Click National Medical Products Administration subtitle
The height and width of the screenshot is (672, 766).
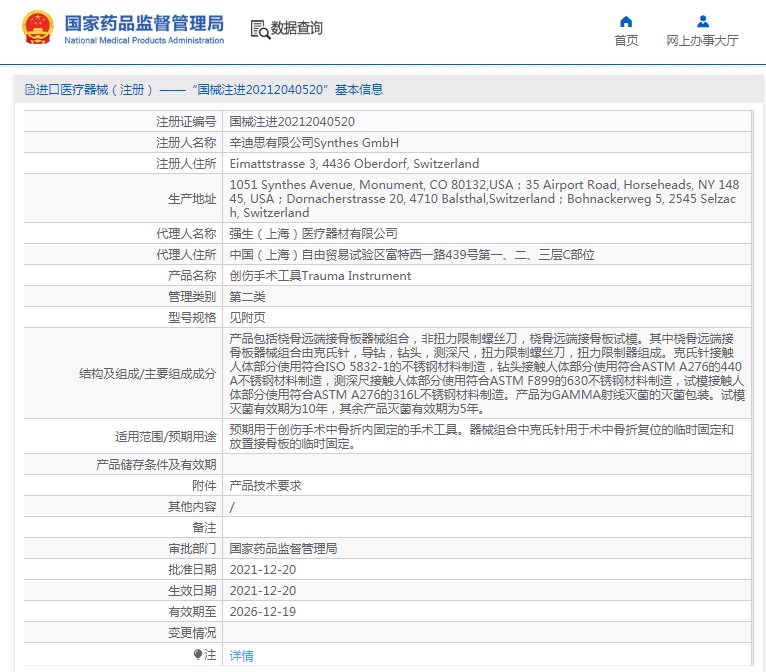[144, 41]
